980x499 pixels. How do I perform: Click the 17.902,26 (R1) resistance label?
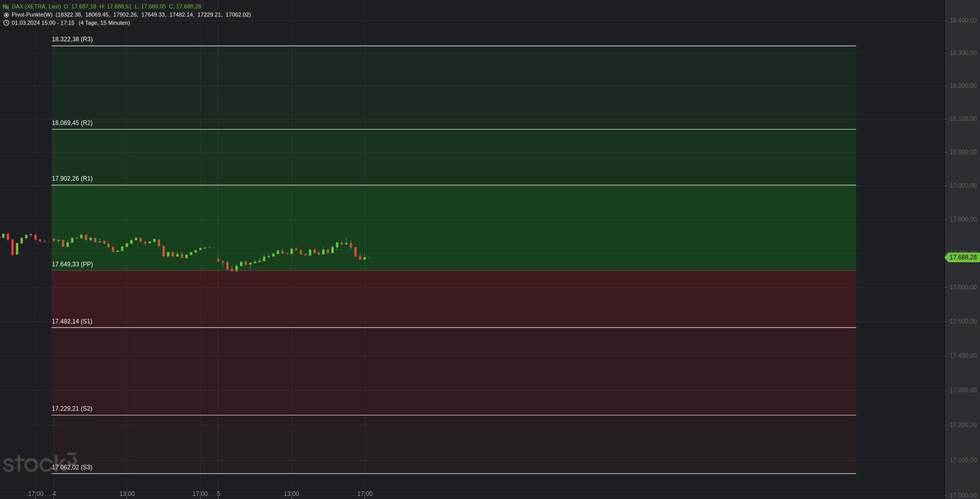click(72, 179)
